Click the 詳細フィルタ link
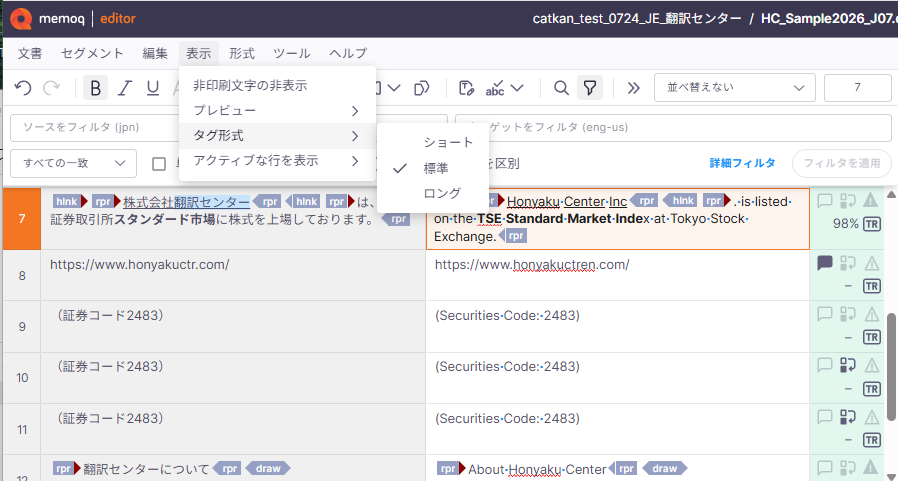Image resolution: width=898 pixels, height=481 pixels. point(742,163)
